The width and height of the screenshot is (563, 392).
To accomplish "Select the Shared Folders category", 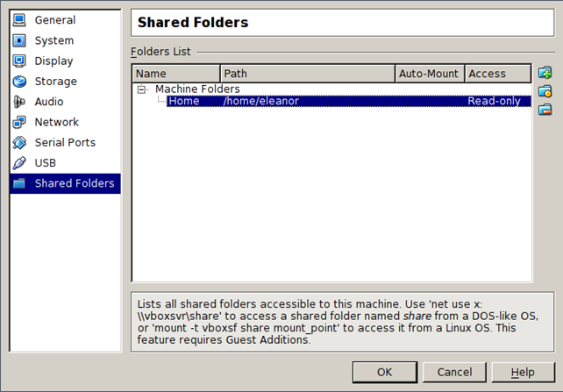I will click(x=74, y=183).
